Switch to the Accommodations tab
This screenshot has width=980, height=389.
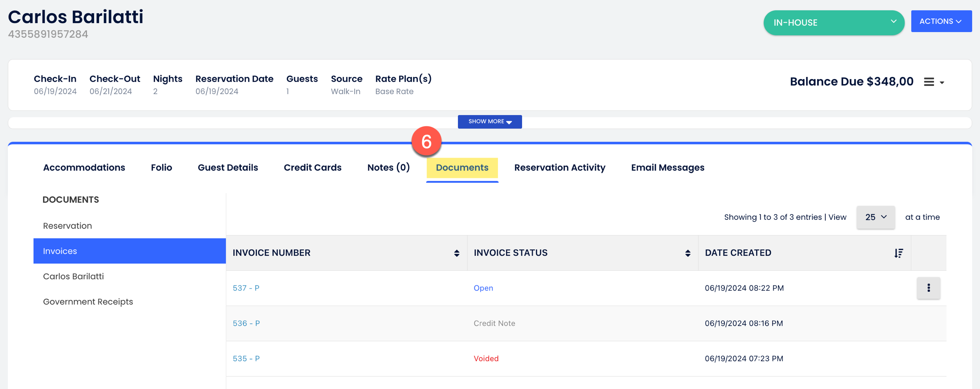(x=84, y=167)
